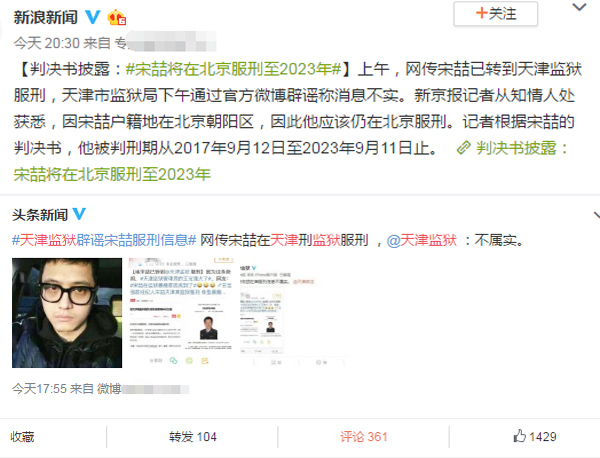
Task: Open the 头条新闻 account name
Action: tap(40, 215)
